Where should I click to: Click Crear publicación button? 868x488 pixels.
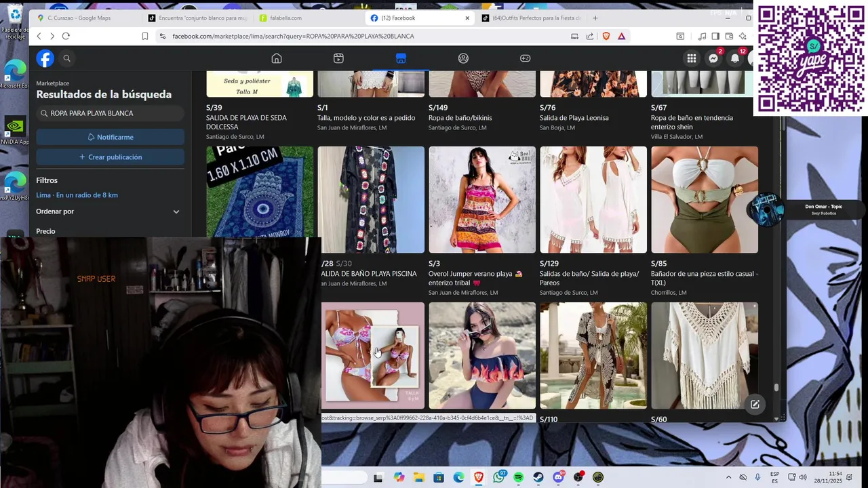pos(111,157)
